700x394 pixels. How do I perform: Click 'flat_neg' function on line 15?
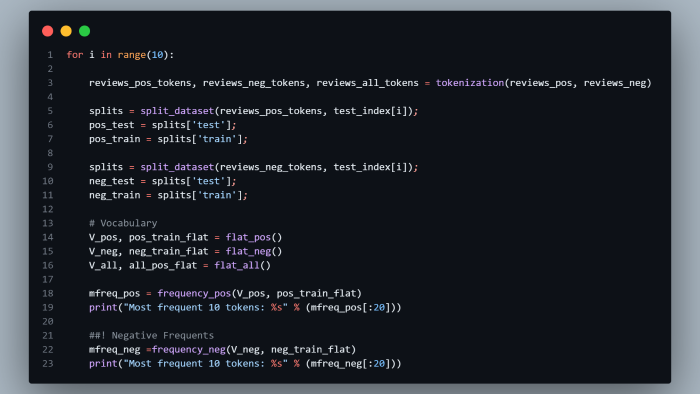(x=248, y=251)
